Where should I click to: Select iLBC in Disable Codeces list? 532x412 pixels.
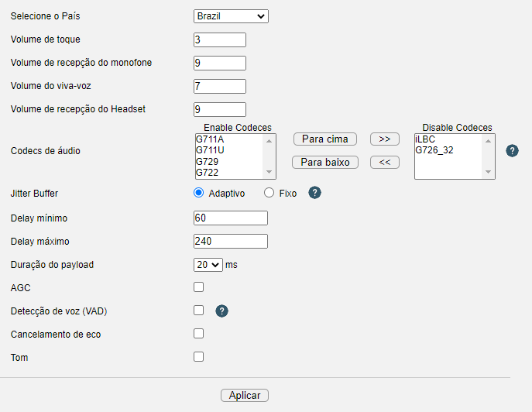pos(425,139)
